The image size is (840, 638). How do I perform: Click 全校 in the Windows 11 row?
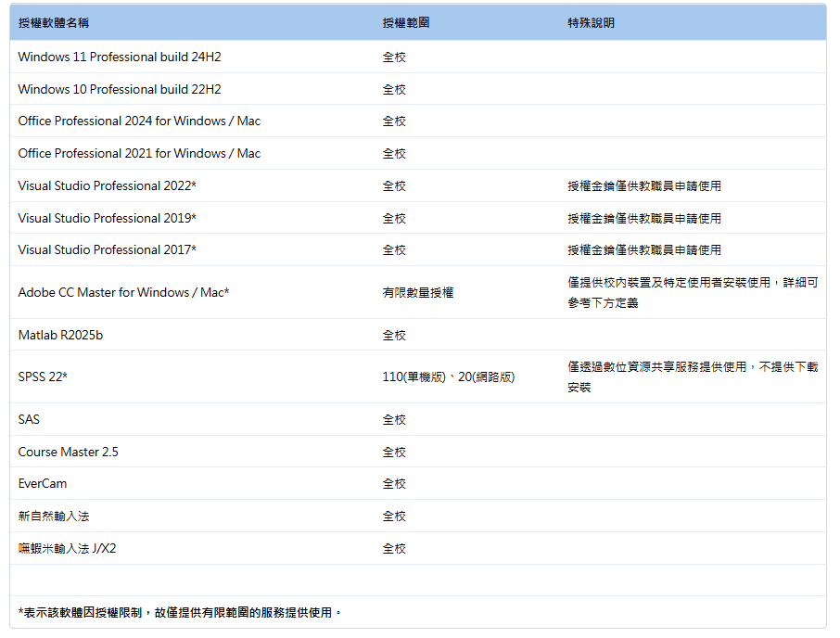click(x=394, y=57)
